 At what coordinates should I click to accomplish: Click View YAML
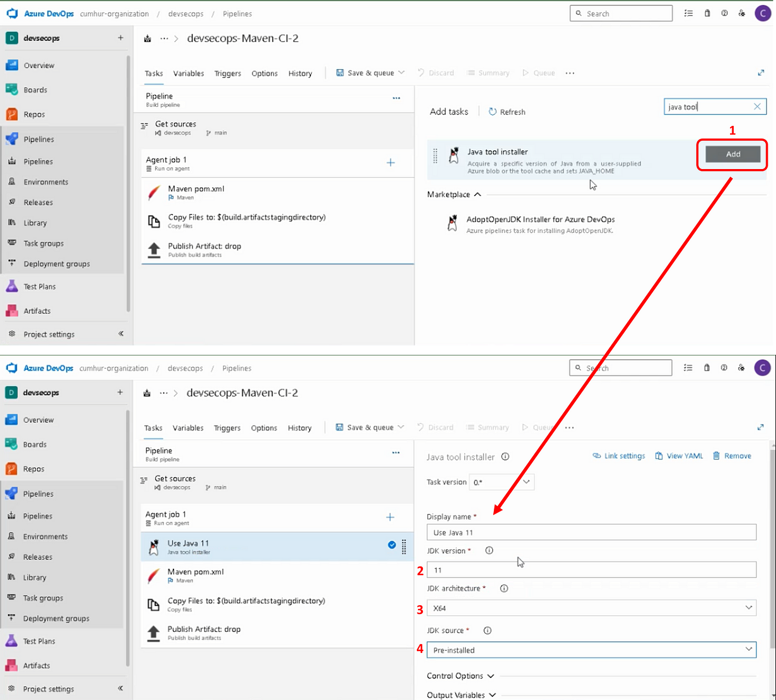pos(679,456)
